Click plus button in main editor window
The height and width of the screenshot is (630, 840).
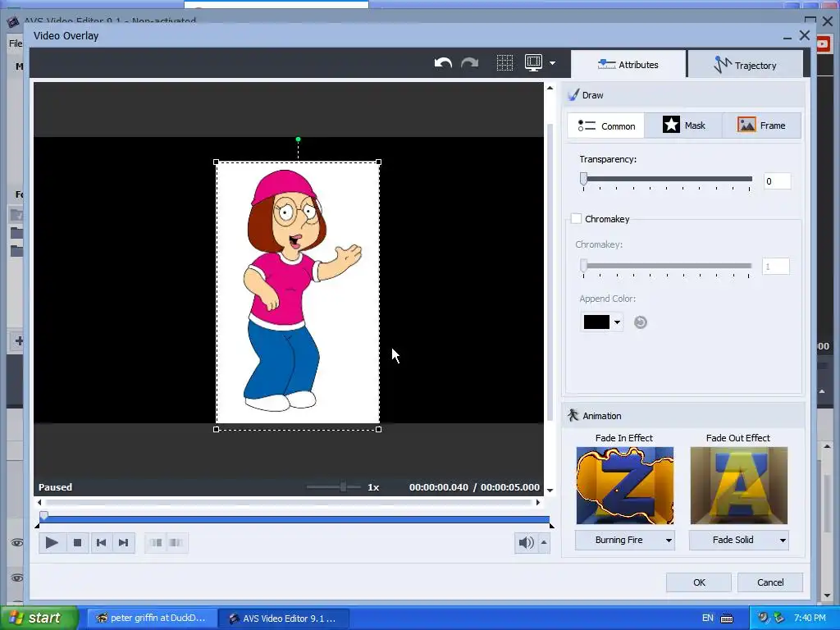pyautogui.click(x=18, y=340)
